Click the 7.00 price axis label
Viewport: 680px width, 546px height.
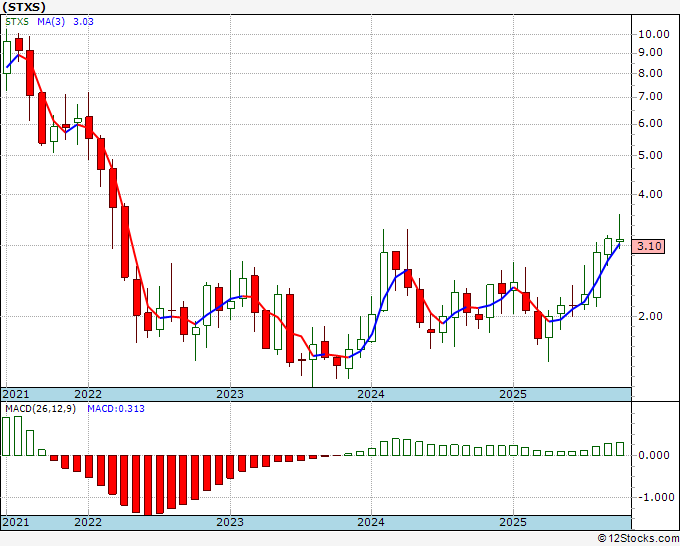(x=650, y=96)
